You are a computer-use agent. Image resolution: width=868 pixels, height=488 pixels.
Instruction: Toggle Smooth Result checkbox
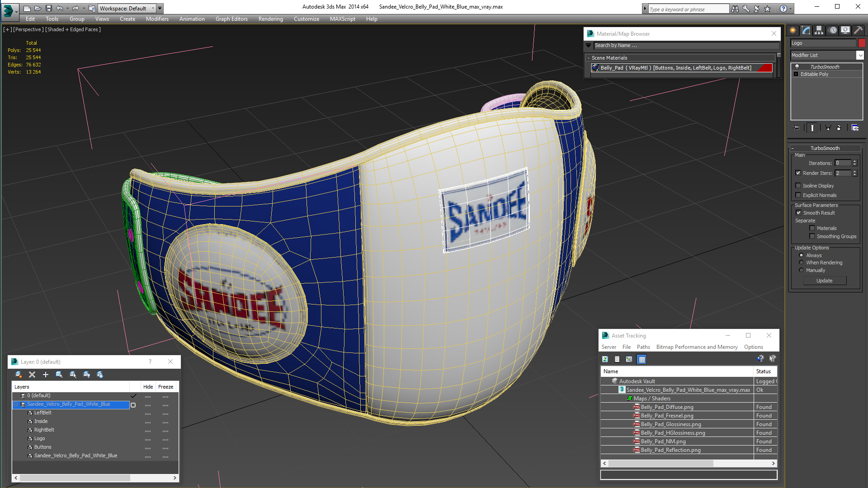[x=798, y=212]
